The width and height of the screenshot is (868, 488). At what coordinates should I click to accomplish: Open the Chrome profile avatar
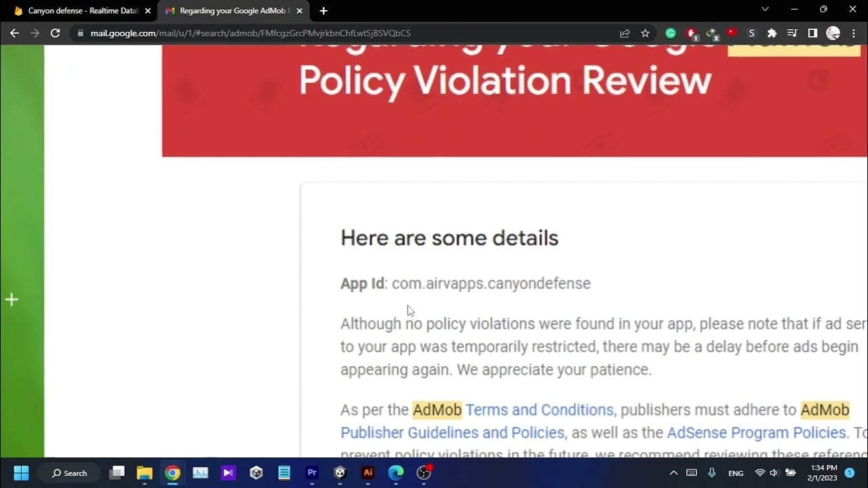click(833, 33)
